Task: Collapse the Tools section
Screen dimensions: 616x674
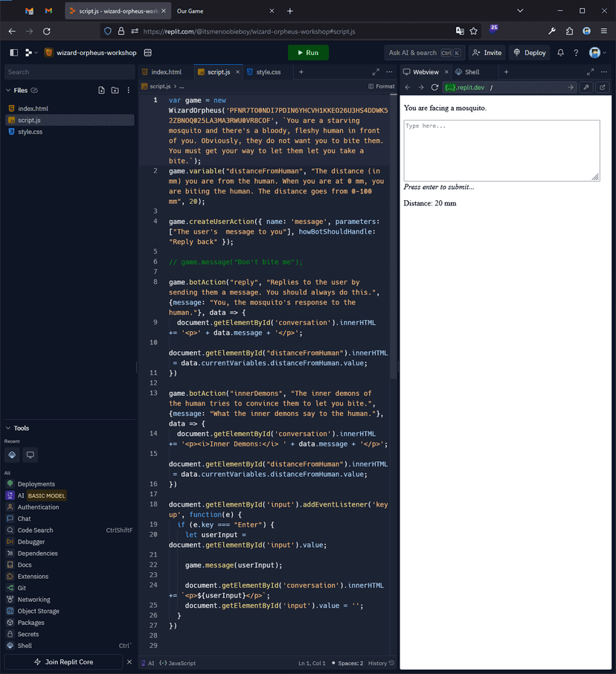Action: [x=8, y=428]
